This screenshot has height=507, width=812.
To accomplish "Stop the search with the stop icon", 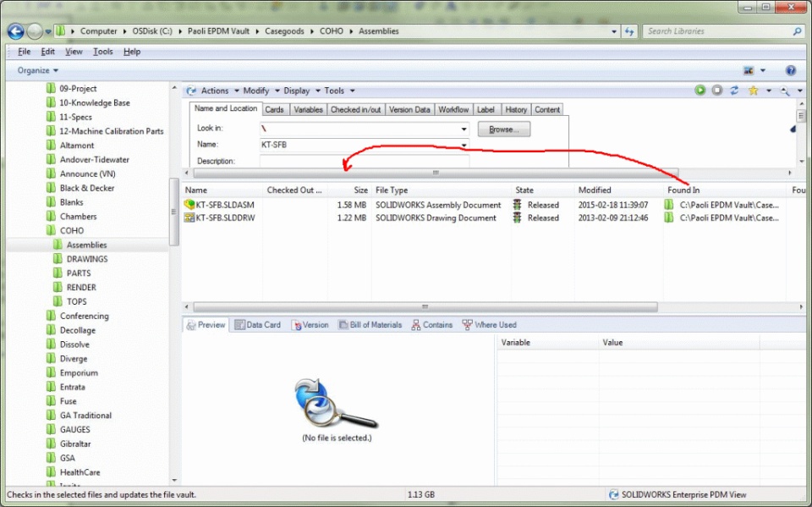I will [x=716, y=91].
